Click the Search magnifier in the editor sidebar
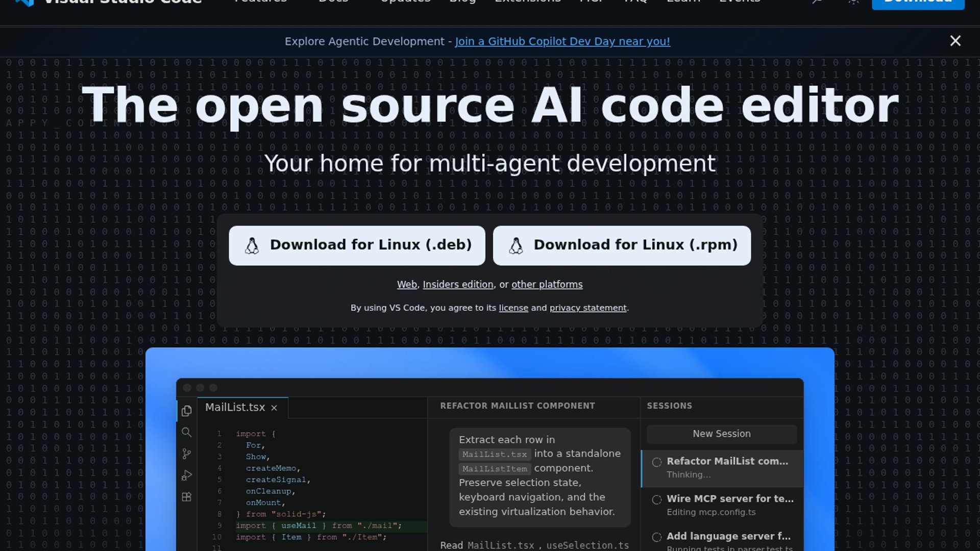 click(187, 433)
